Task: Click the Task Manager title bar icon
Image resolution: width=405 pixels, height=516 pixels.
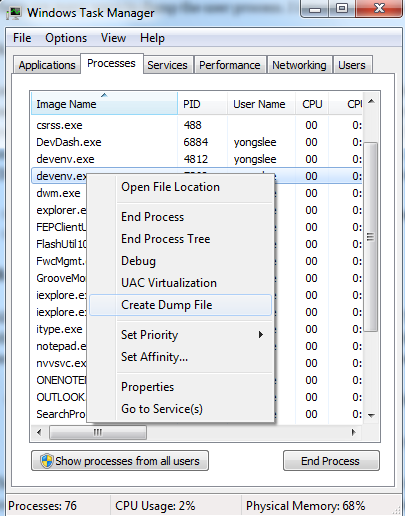Action: (14, 13)
